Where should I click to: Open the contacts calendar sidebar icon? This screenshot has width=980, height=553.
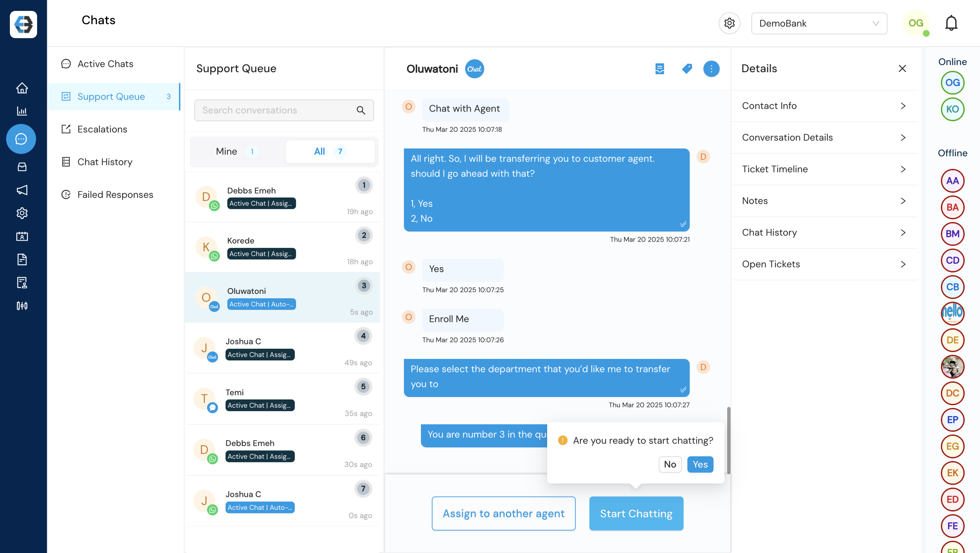(22, 236)
